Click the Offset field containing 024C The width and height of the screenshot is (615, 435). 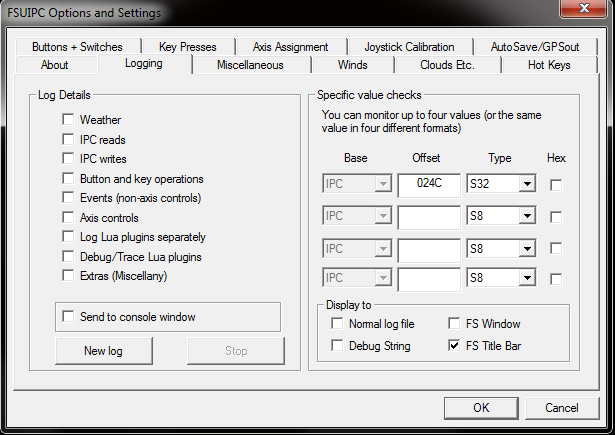[429, 185]
